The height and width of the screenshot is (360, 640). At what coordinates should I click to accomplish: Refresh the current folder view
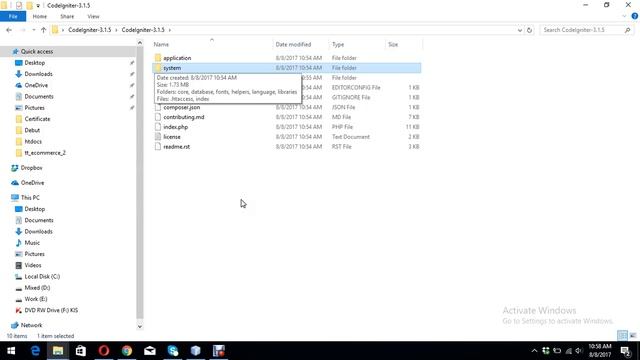coord(529,30)
